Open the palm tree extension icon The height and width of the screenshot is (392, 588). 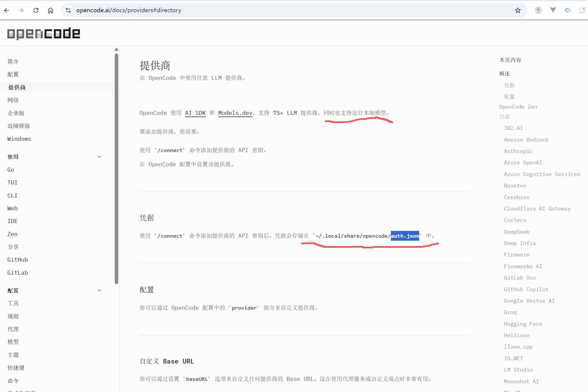pos(539,10)
